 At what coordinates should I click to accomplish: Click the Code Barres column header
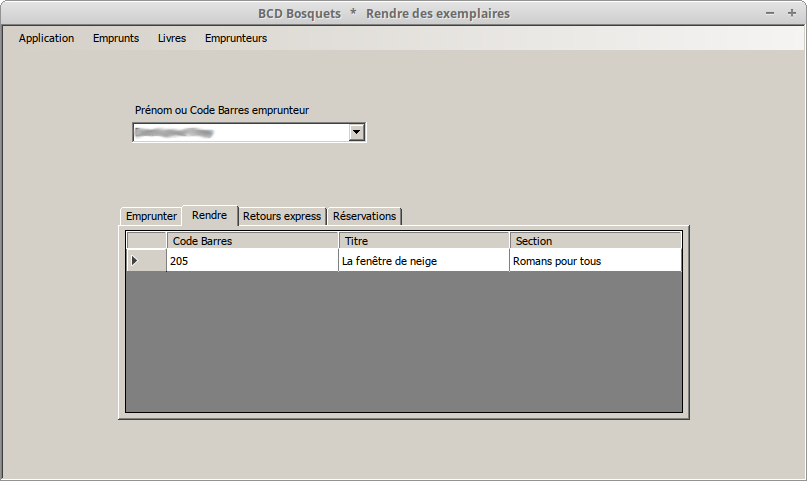pyautogui.click(x=252, y=241)
